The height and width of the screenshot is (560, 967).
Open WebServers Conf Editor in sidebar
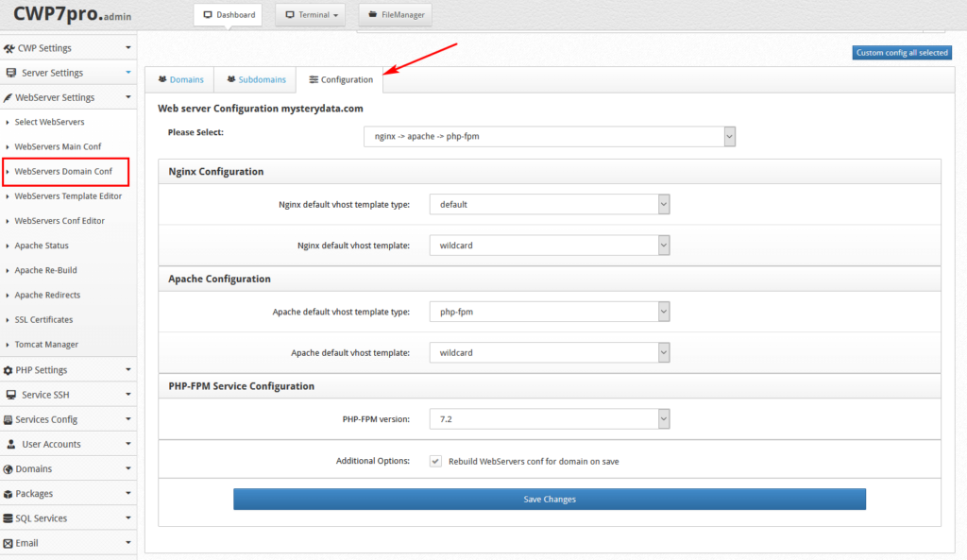pyautogui.click(x=61, y=220)
